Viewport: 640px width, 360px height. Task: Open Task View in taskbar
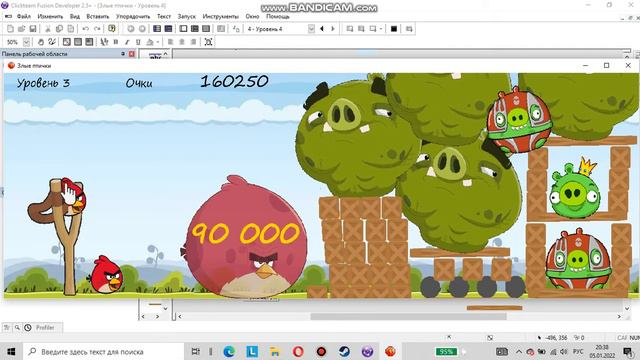point(196,351)
